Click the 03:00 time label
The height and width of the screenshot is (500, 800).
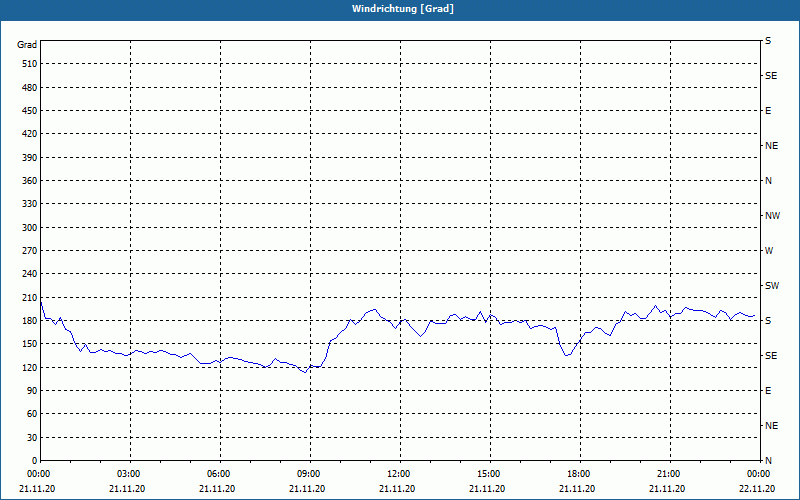tap(131, 474)
